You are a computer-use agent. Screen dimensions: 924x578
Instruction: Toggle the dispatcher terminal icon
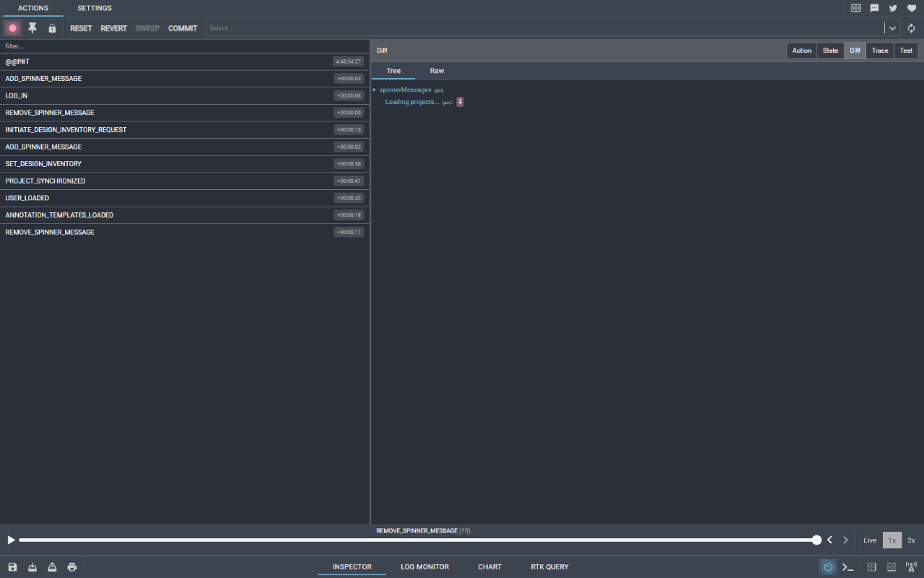848,567
